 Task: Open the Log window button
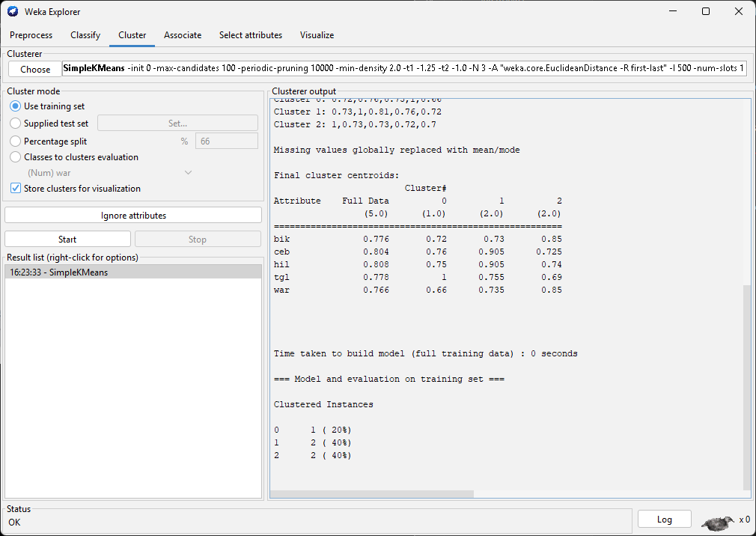[x=664, y=520]
